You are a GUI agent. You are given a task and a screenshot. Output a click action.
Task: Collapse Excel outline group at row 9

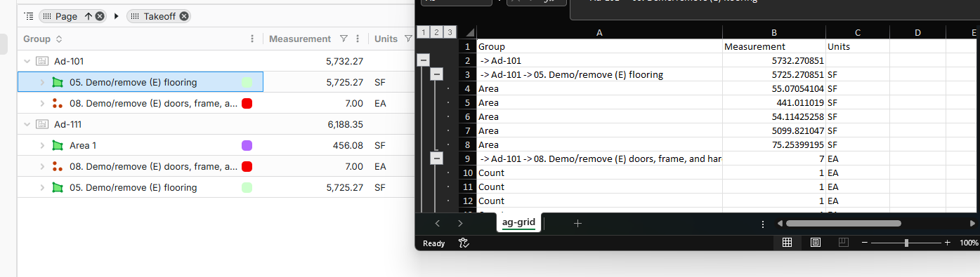click(x=436, y=158)
